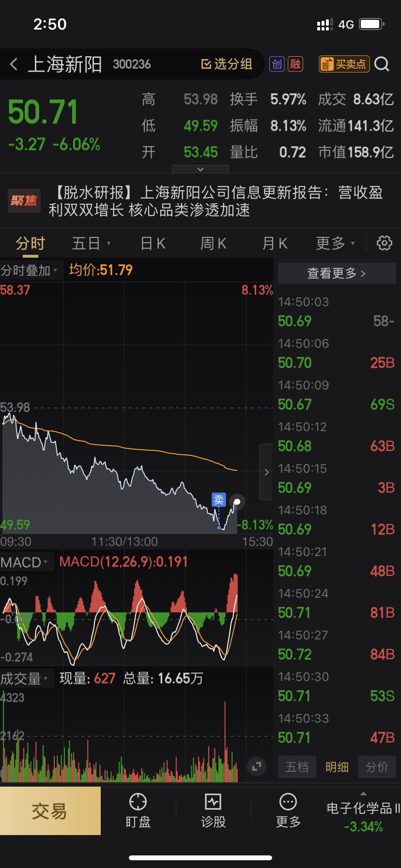The image size is (401, 868).
Task: Collapse trade list with side arrow handle
Action: [266, 472]
